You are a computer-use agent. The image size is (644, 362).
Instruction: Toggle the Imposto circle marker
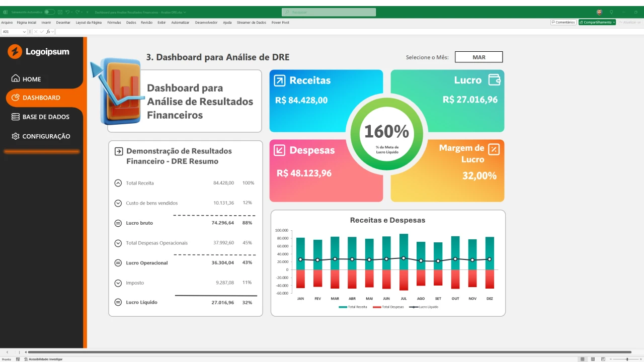coord(118,283)
